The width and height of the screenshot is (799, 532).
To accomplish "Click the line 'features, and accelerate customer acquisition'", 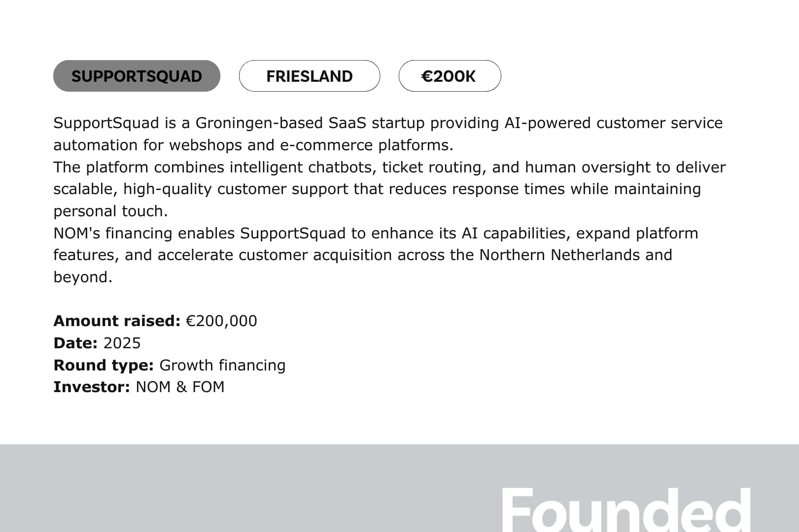I will click(x=363, y=255).
